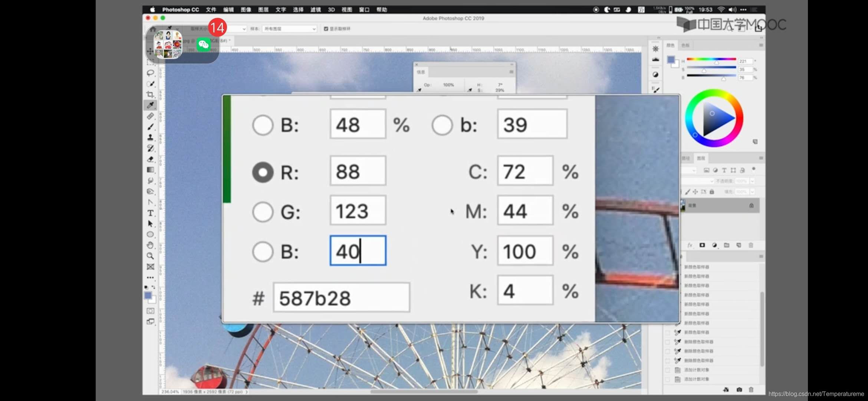The width and height of the screenshot is (868, 401).
Task: Select the Ellipse shape tool
Action: pos(150,234)
